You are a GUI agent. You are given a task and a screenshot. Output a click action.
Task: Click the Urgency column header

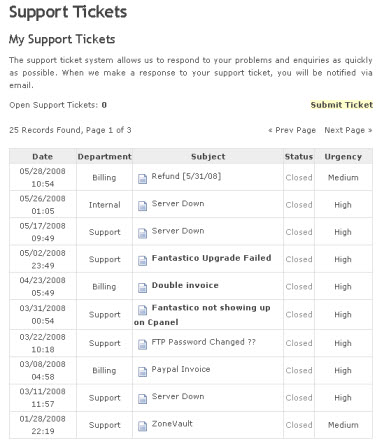point(343,157)
